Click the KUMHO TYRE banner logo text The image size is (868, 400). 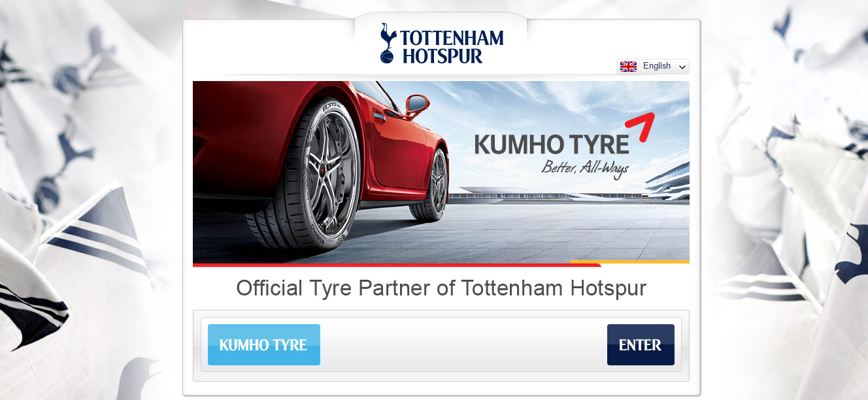coord(552,144)
